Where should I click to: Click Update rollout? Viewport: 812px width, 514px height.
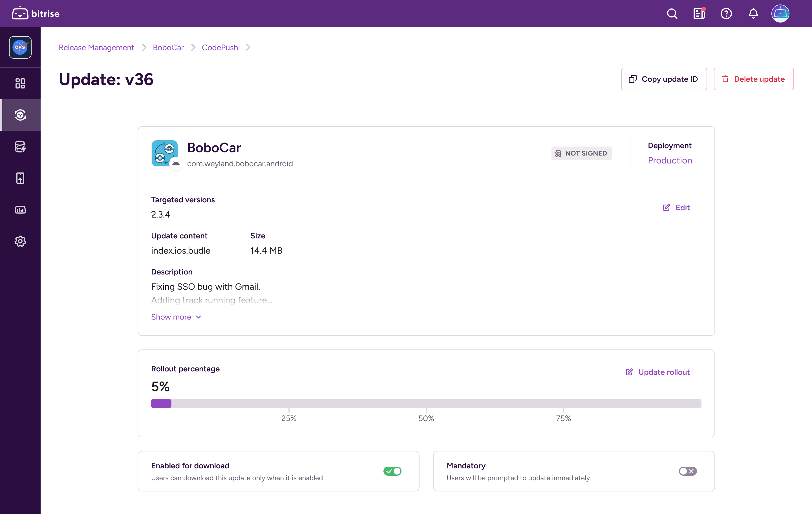657,372
